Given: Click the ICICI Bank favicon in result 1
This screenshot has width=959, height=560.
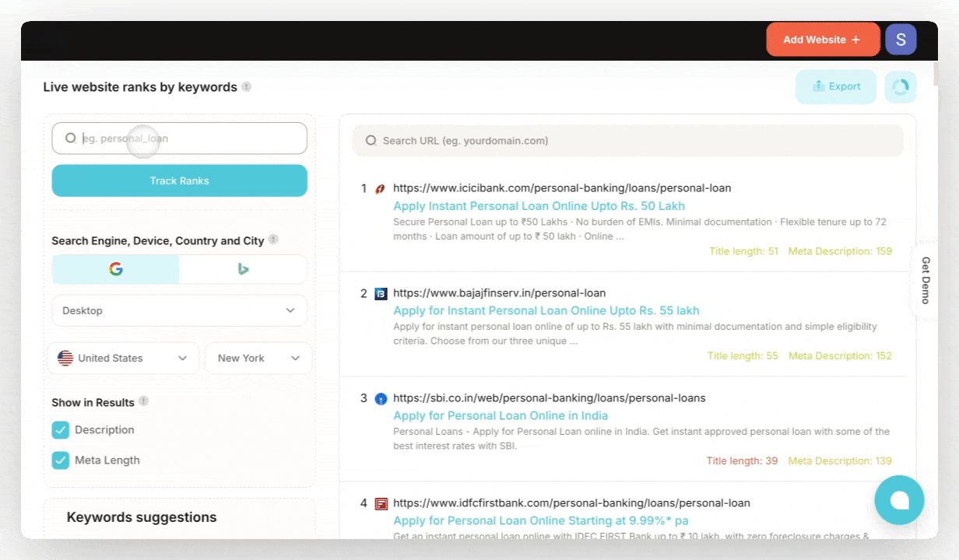Looking at the screenshot, I should 380,188.
